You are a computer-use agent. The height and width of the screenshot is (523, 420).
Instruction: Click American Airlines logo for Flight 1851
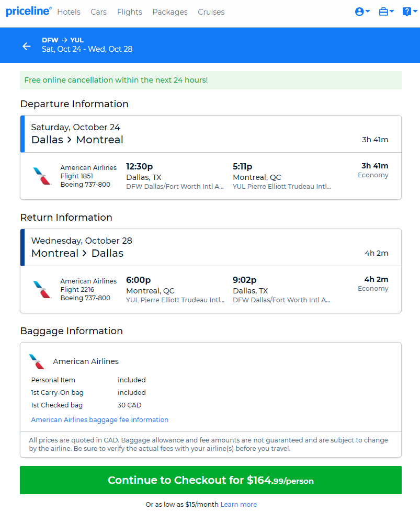tap(42, 176)
